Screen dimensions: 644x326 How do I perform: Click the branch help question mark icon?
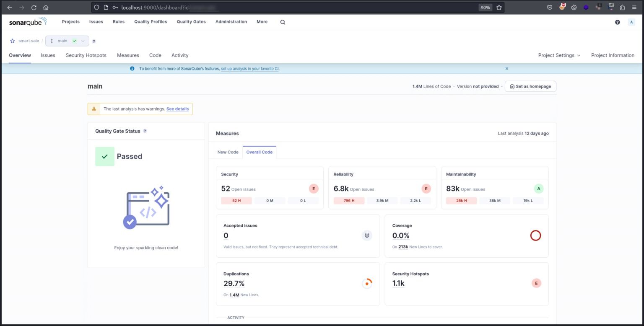(x=94, y=41)
